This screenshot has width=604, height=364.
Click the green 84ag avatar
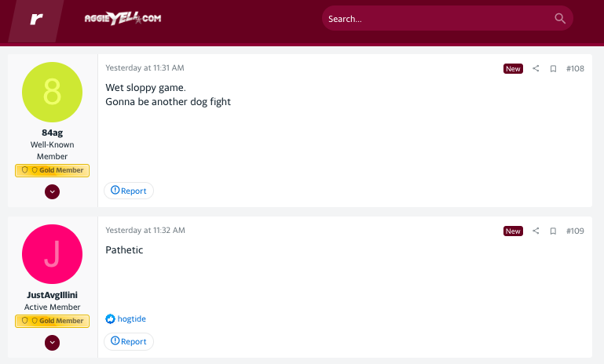click(x=52, y=93)
